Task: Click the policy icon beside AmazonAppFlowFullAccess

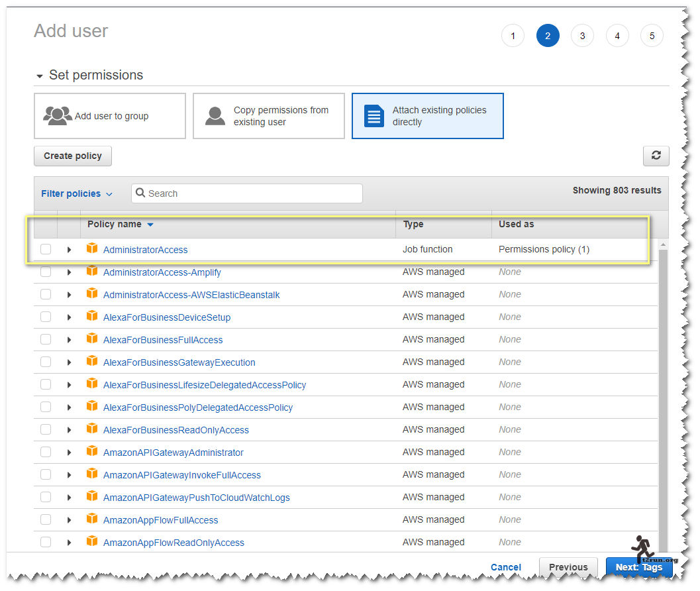Action: 92,519
